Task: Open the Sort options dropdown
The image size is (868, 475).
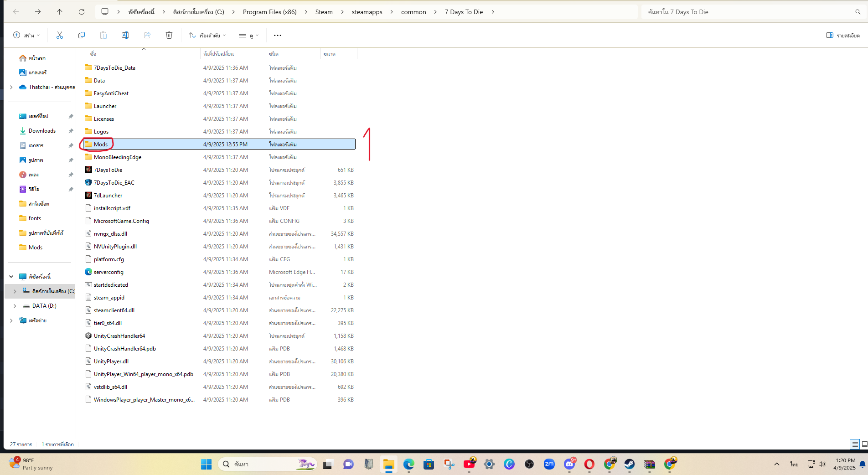Action: tap(207, 35)
